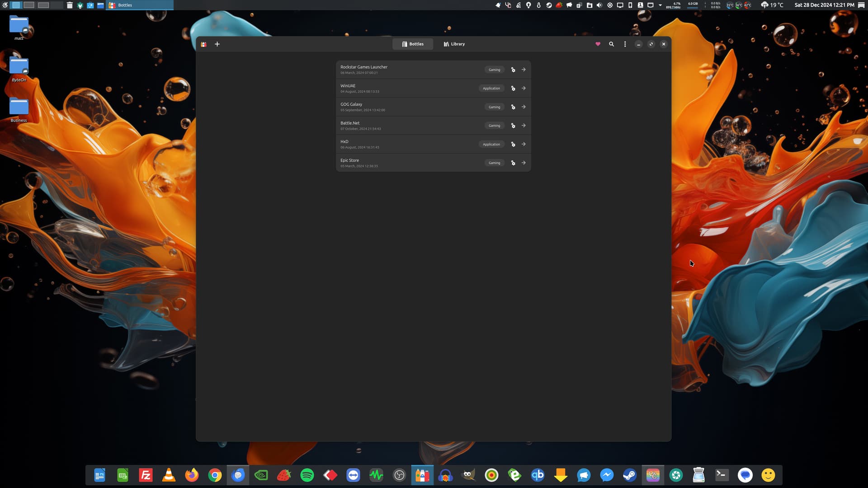
Task: Click the Application tag on the WinUAE row
Action: (491, 88)
